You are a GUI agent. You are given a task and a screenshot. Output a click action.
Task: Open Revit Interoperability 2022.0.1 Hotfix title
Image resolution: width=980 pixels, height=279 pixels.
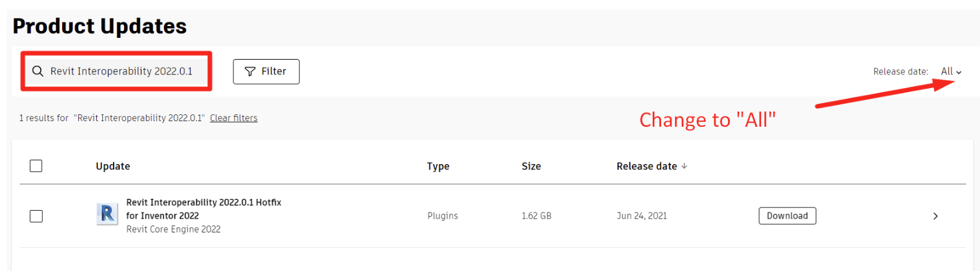point(204,203)
